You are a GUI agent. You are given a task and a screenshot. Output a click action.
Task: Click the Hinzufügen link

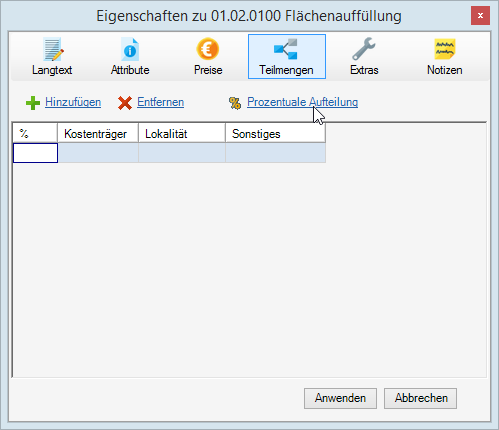(x=73, y=102)
